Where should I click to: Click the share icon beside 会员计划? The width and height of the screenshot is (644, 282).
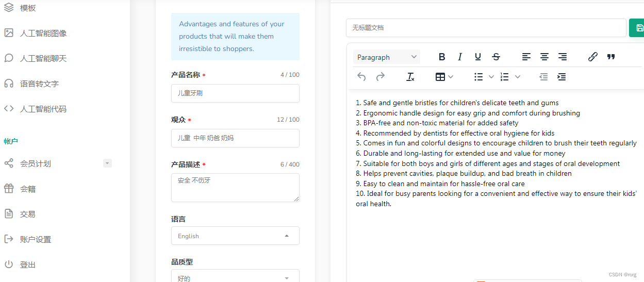pyautogui.click(x=9, y=163)
